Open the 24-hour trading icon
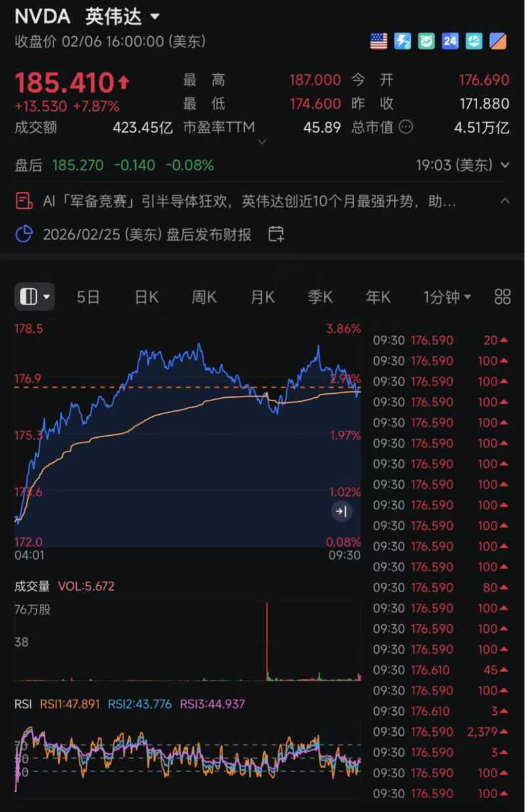Image resolution: width=525 pixels, height=812 pixels. tap(450, 41)
